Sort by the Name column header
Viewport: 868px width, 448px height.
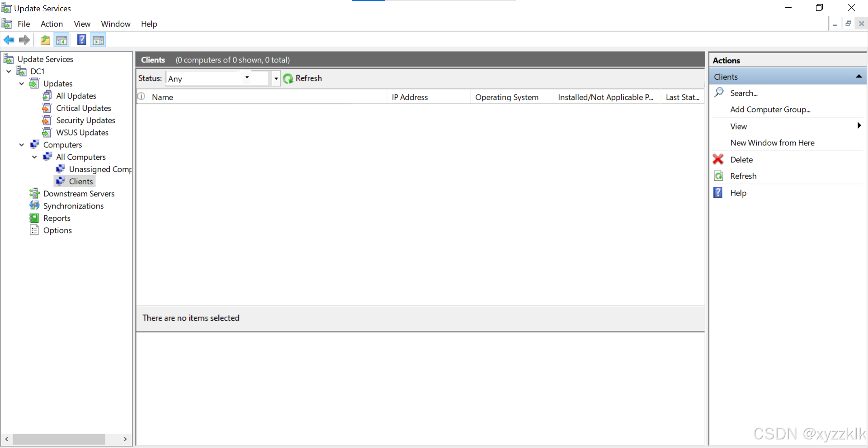(267, 97)
